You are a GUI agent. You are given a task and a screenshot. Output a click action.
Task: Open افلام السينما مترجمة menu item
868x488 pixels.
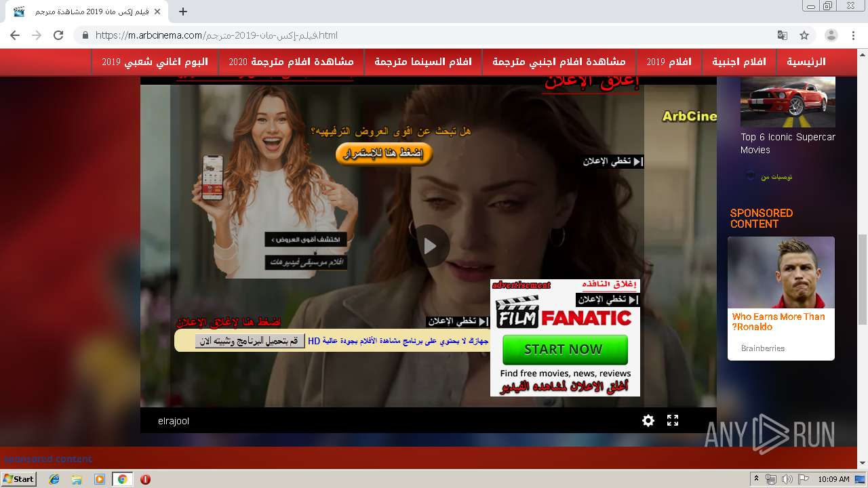click(423, 62)
